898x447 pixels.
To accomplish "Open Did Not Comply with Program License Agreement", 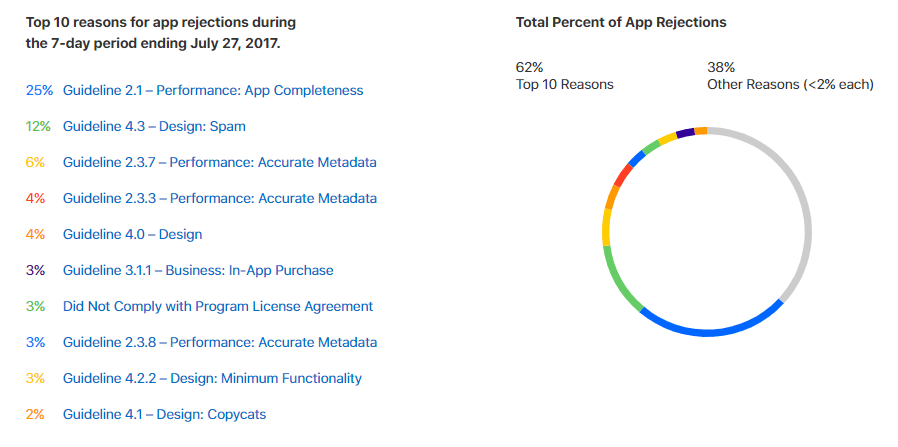I will [x=218, y=306].
